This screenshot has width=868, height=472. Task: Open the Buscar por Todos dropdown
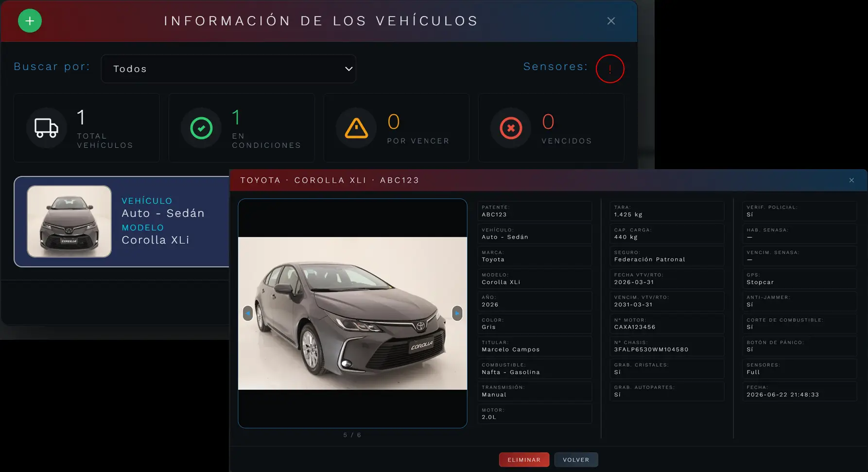point(228,69)
